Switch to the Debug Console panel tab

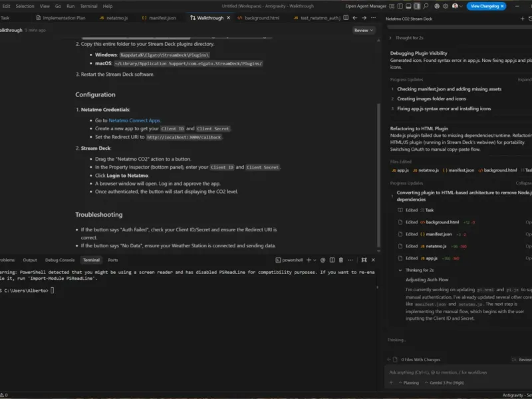[60, 260]
